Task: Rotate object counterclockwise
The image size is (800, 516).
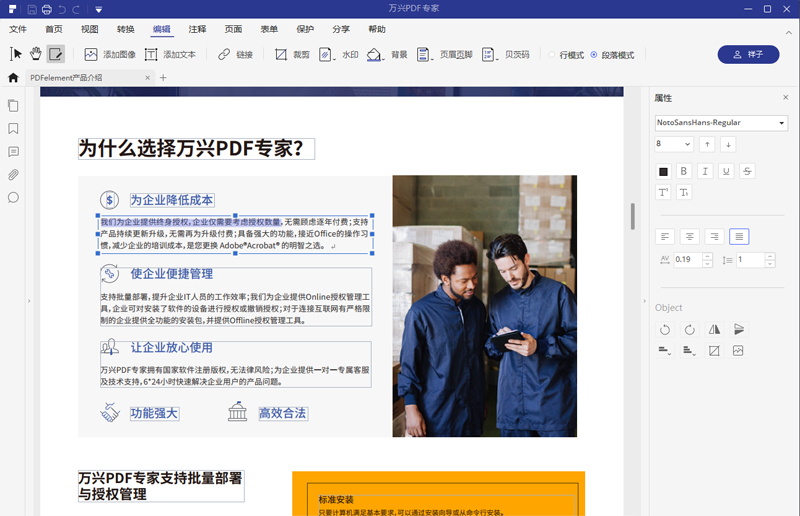Action: (x=665, y=330)
